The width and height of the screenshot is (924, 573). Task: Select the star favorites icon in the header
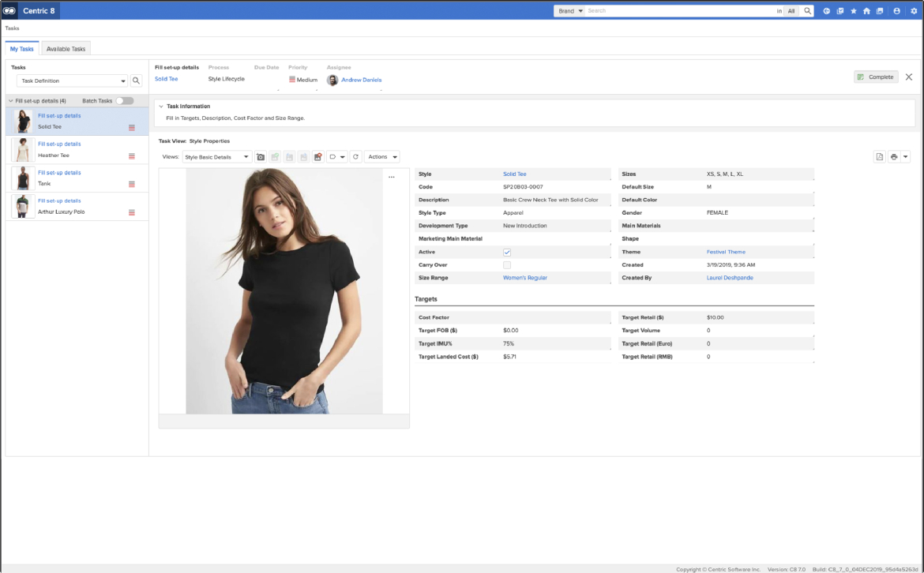pos(853,10)
